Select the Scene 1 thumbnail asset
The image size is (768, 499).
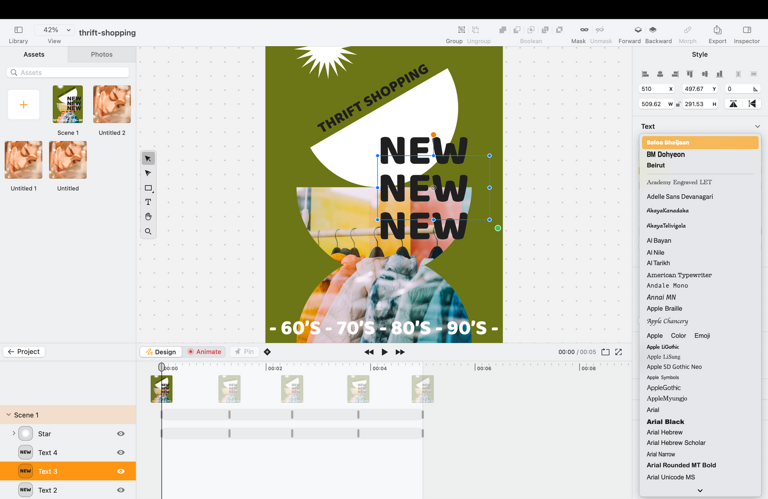pyautogui.click(x=68, y=104)
